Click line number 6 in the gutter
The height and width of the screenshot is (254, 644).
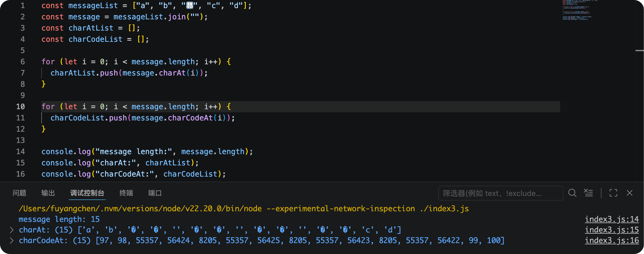[x=23, y=62]
